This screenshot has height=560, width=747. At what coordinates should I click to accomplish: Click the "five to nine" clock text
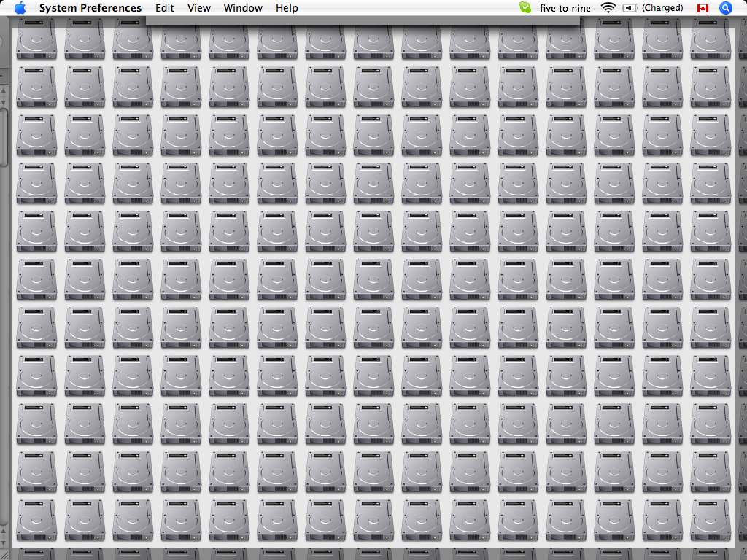pos(565,8)
